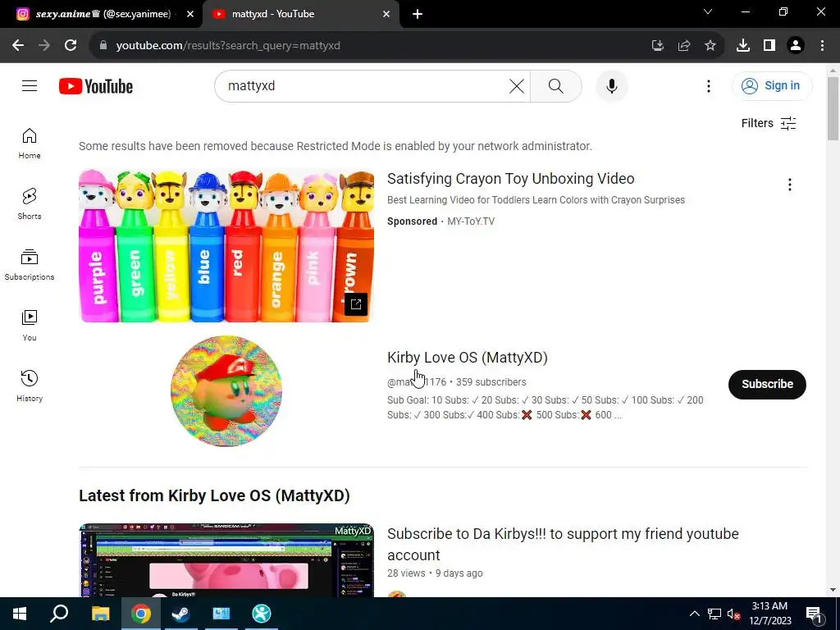Open YouTube settings three-dot menu
The height and width of the screenshot is (630, 840).
(708, 85)
